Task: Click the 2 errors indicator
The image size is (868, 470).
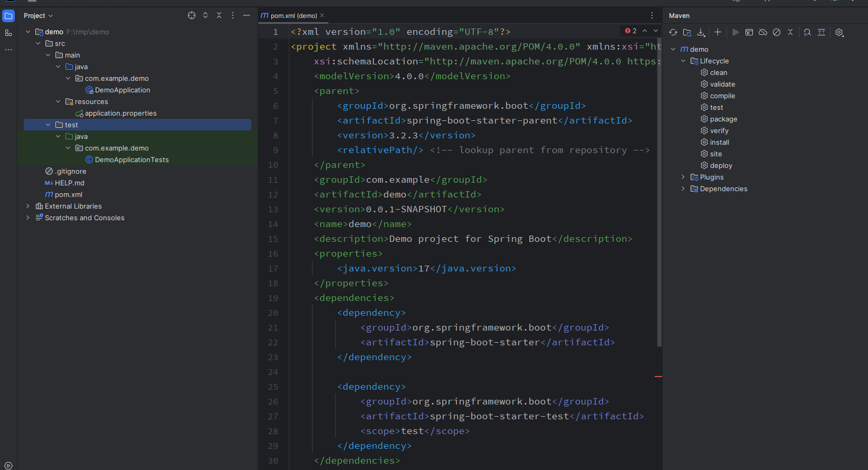Action: pos(631,31)
